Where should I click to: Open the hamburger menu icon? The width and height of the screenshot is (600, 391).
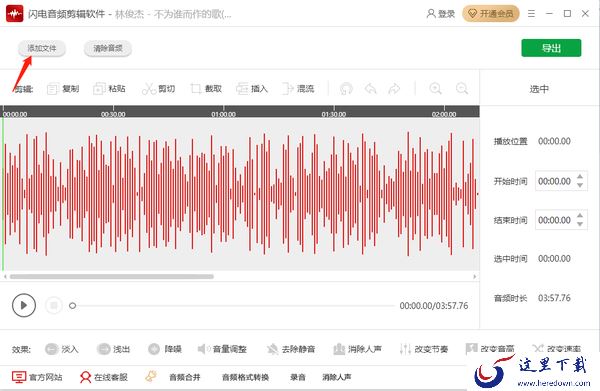(531, 14)
